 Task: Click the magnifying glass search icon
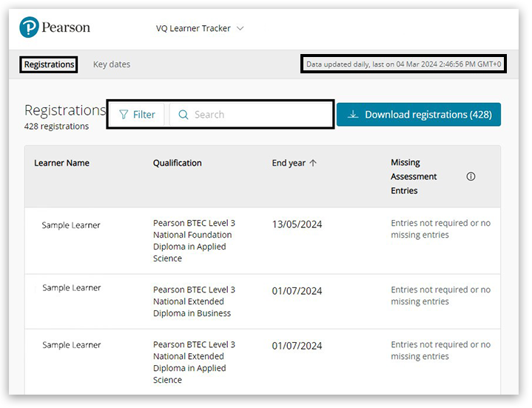[183, 115]
